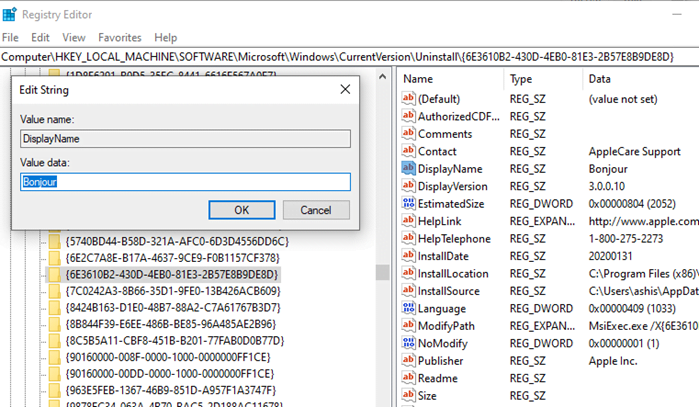Select key {8C5B5A11-CBF8-451B-B201-77FAB0D0B77D}
This screenshot has width=699, height=407.
coord(175,341)
